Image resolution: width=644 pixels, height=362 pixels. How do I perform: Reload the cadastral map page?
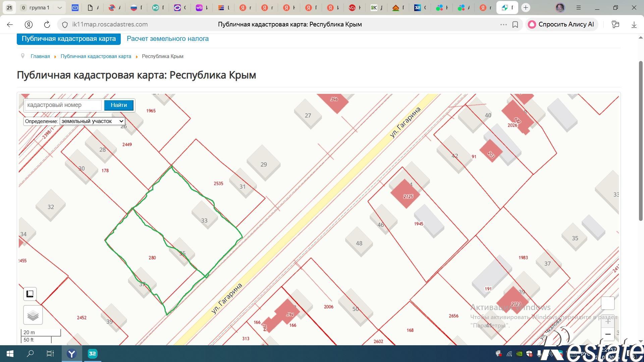click(x=47, y=24)
